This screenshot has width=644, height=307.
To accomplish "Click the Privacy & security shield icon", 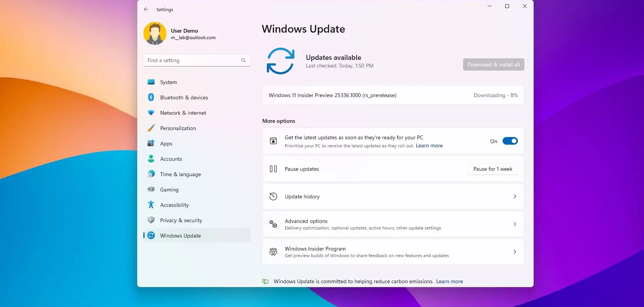I will point(151,220).
